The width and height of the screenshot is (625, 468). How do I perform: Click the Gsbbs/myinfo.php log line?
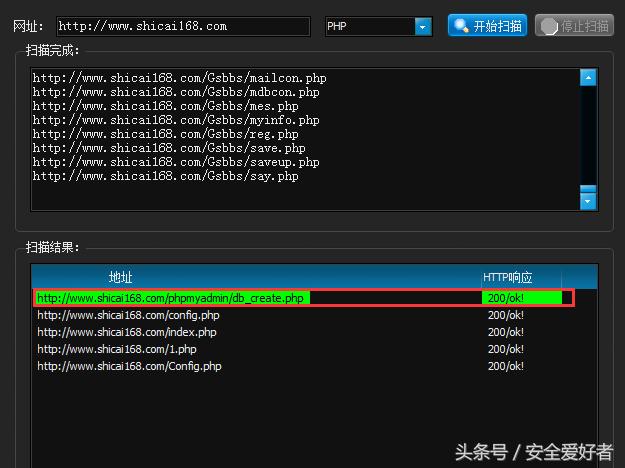tap(176, 120)
